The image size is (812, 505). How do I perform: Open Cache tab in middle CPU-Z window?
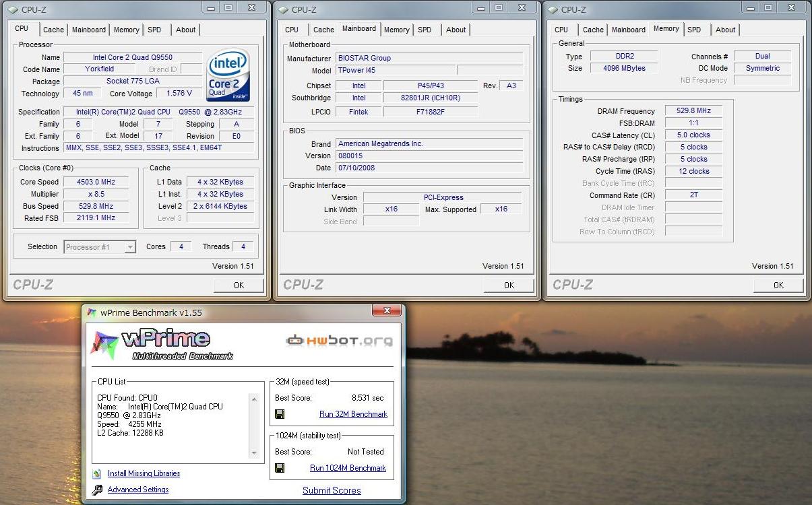323,30
